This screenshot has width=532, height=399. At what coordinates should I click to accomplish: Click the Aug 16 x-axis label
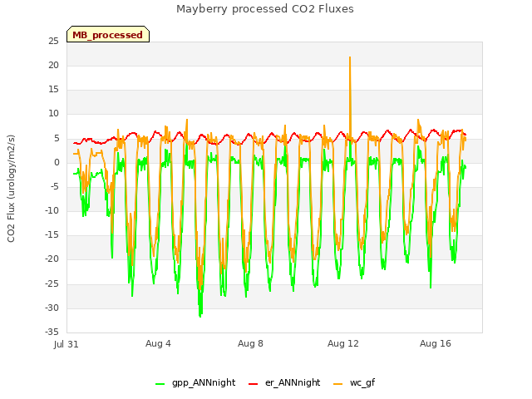(x=436, y=343)
